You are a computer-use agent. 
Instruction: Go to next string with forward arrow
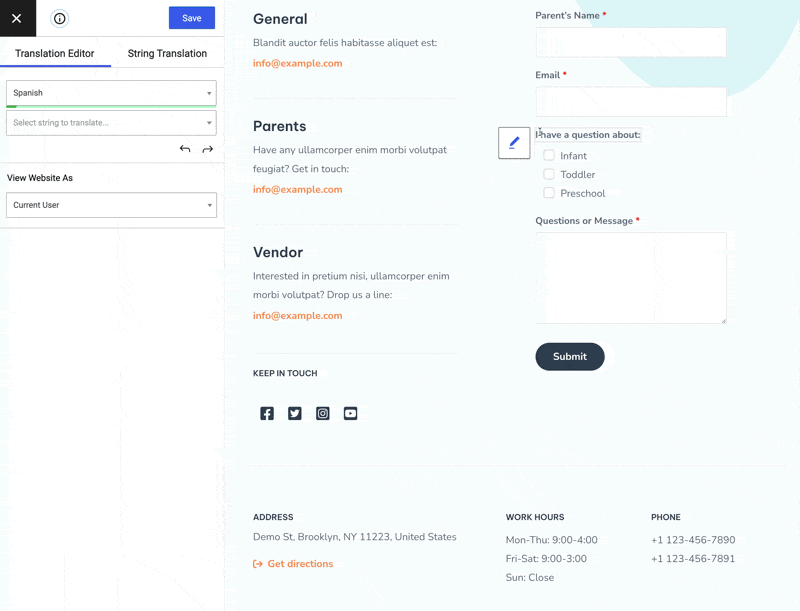pyautogui.click(x=208, y=149)
